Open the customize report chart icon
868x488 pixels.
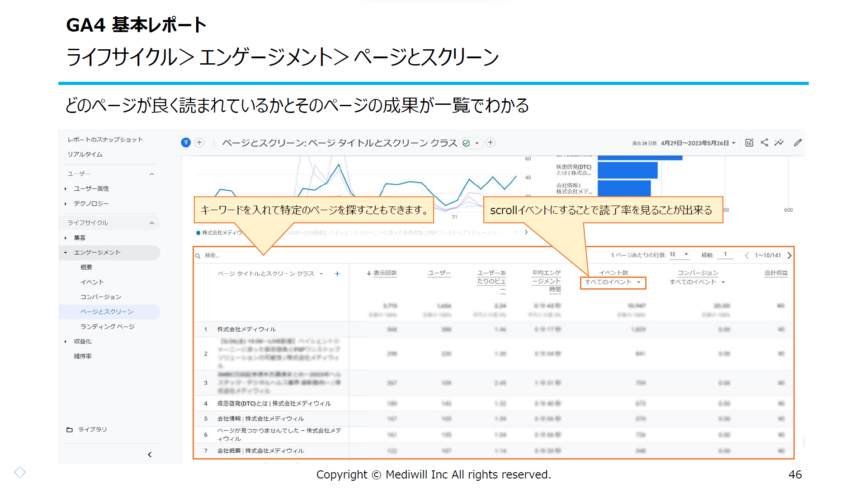[749, 143]
